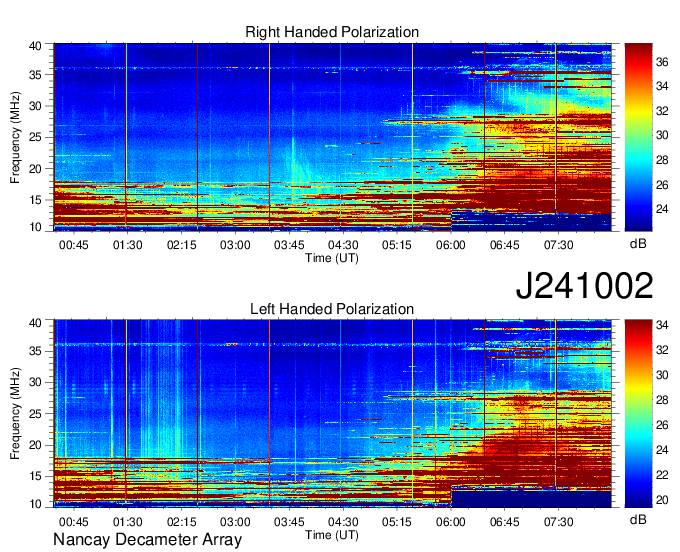Click 'Time (UT)' label under upper plot

[x=332, y=258]
